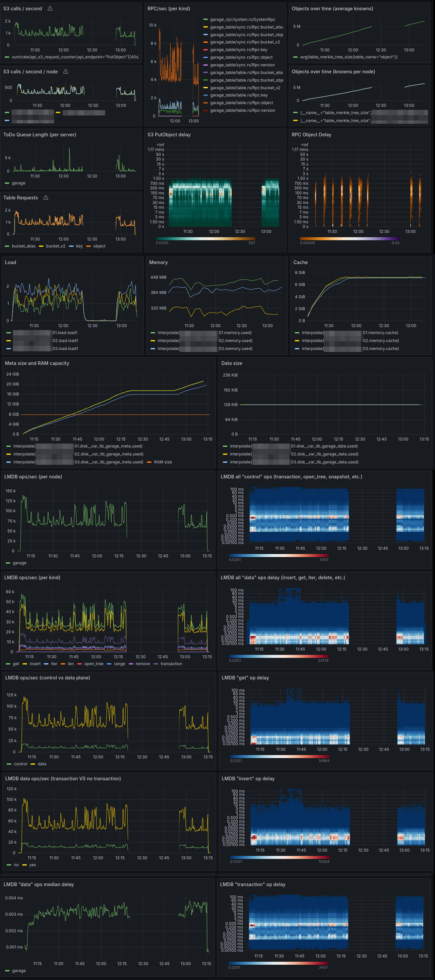The image size is (435, 980).
Task: Toggle the 'RAM size' series in Meta size legend
Action: coord(163,462)
